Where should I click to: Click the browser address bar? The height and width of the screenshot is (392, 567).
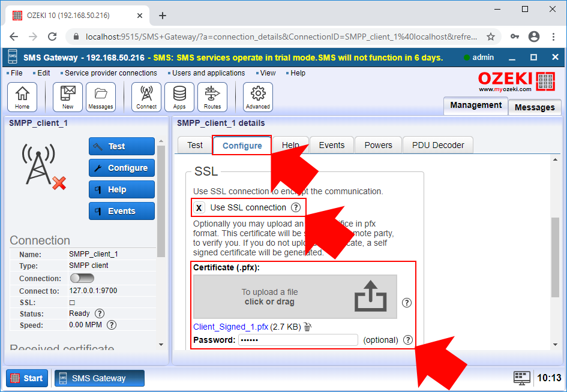[281, 37]
